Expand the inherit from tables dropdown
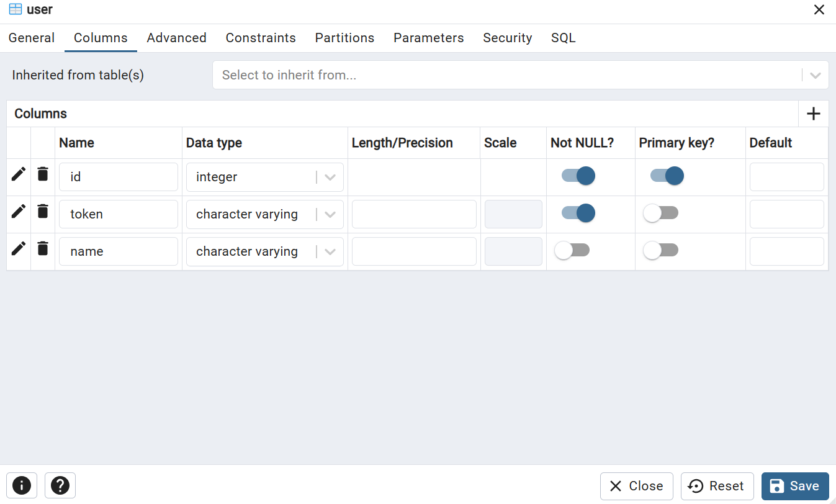Image resolution: width=836 pixels, height=504 pixels. 815,75
